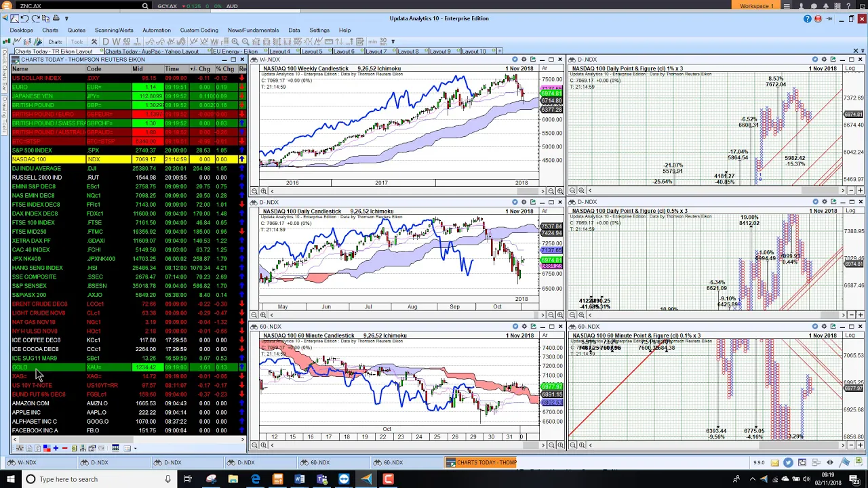Click the Eikon orange menu logo
Viewport: 868px width, 488px height.
6,6
